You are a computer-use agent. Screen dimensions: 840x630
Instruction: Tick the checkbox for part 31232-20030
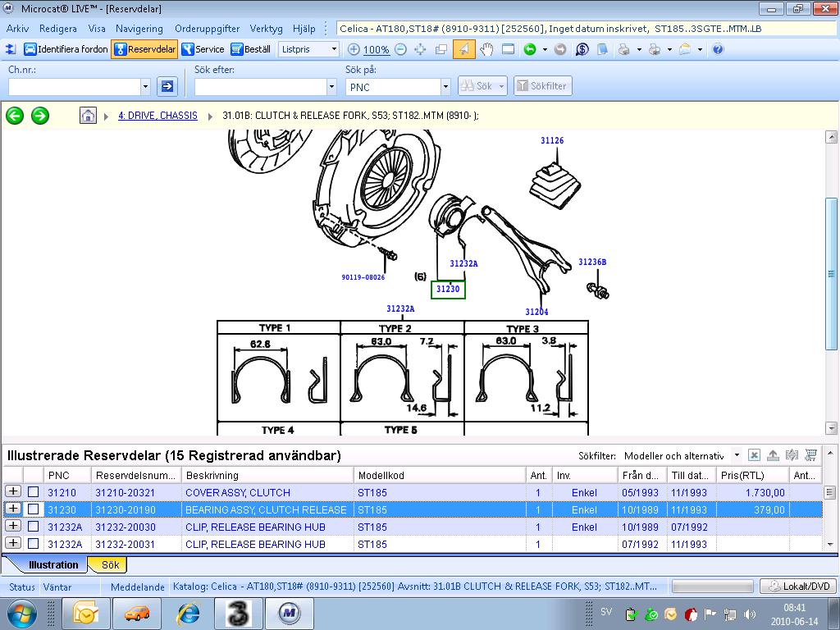coord(33,527)
